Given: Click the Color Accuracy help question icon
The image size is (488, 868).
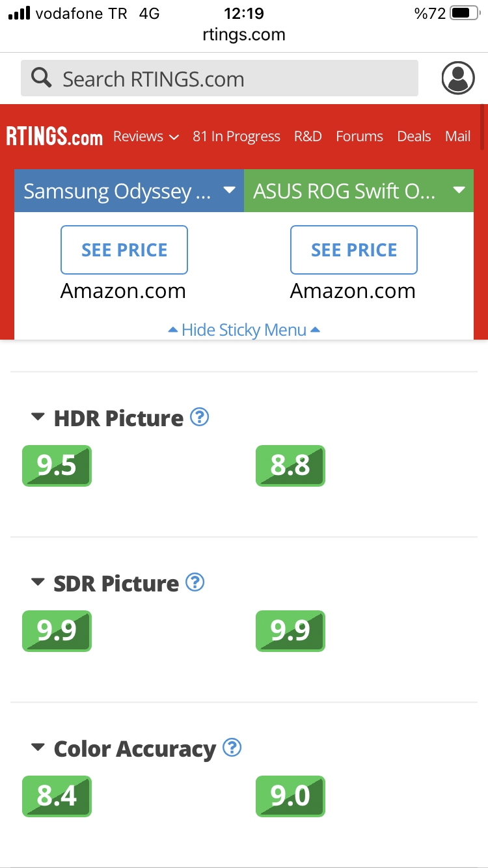Looking at the screenshot, I should tap(232, 748).
